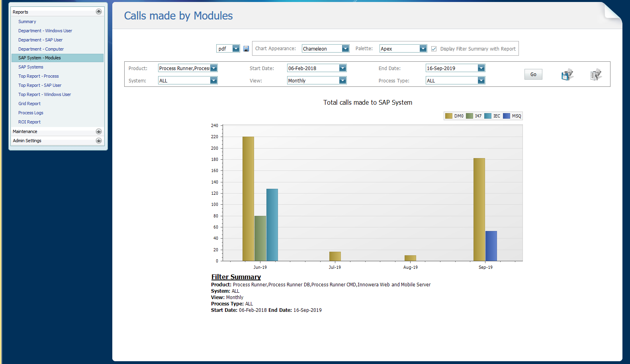Image resolution: width=630 pixels, height=364 pixels.
Task: Open Top Report - Process
Action: [38, 76]
